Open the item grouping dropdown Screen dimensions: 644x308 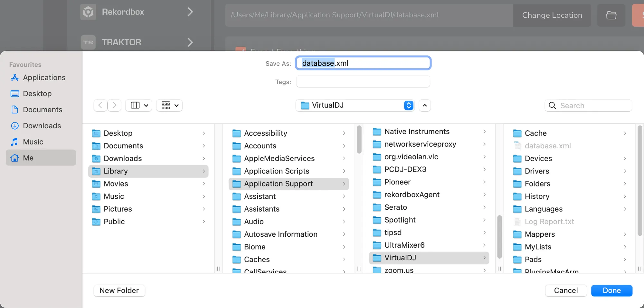coord(169,105)
